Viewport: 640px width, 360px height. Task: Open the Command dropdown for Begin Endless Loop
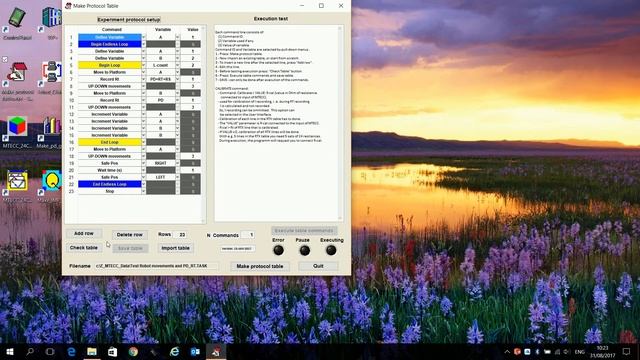143,44
